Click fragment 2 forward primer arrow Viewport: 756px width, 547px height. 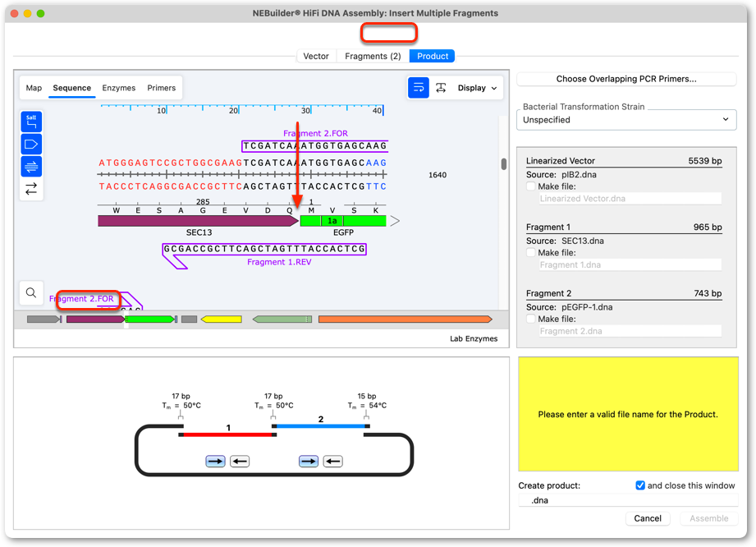[x=309, y=461]
